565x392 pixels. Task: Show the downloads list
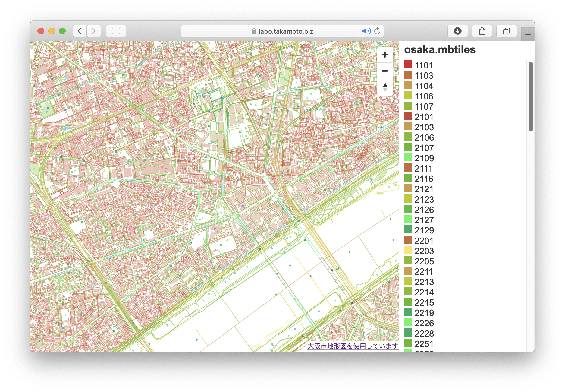[x=458, y=31]
